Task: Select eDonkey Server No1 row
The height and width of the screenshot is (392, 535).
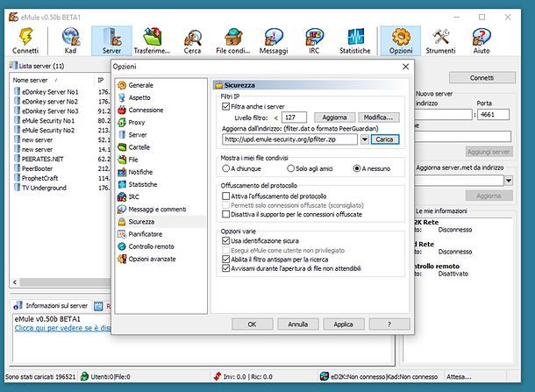Action: 50,92
